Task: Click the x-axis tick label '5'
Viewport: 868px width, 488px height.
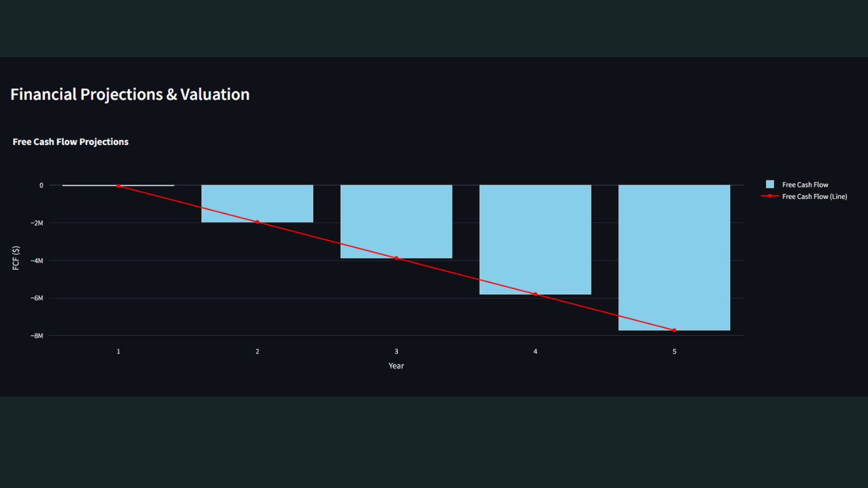Action: point(674,351)
